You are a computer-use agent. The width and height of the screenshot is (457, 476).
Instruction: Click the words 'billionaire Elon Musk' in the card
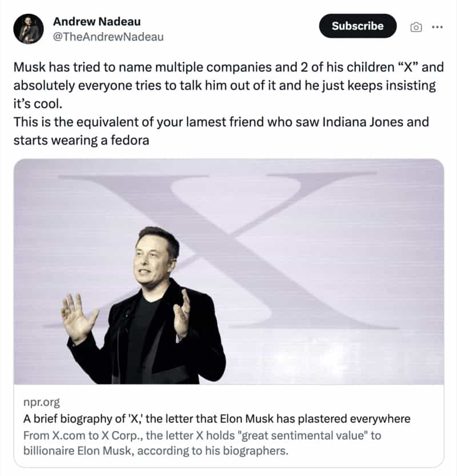[x=73, y=451]
